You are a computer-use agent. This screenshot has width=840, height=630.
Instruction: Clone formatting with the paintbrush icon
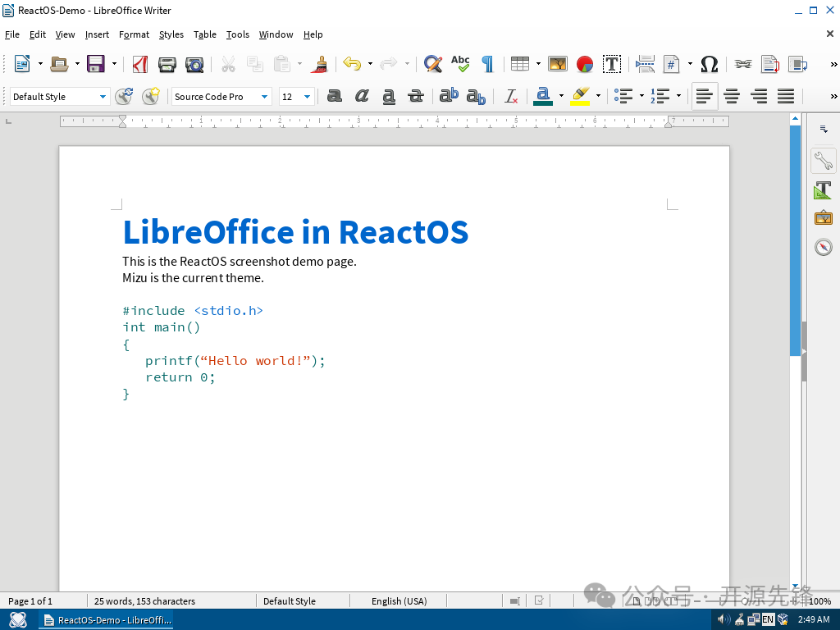point(319,64)
